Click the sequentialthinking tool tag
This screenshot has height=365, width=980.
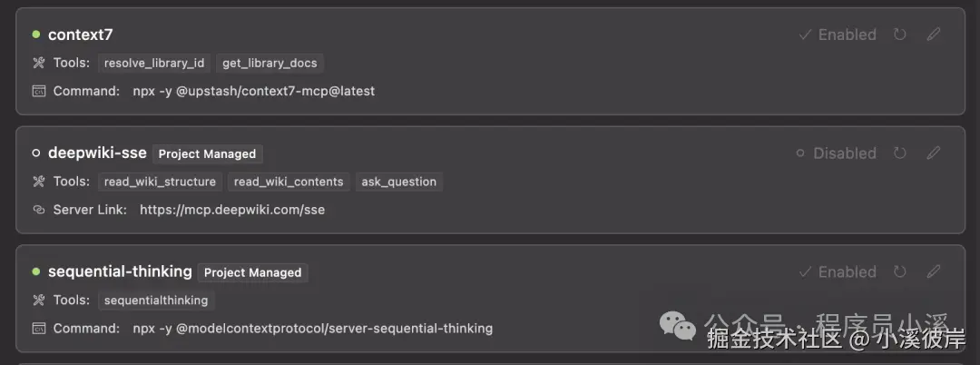tap(156, 300)
